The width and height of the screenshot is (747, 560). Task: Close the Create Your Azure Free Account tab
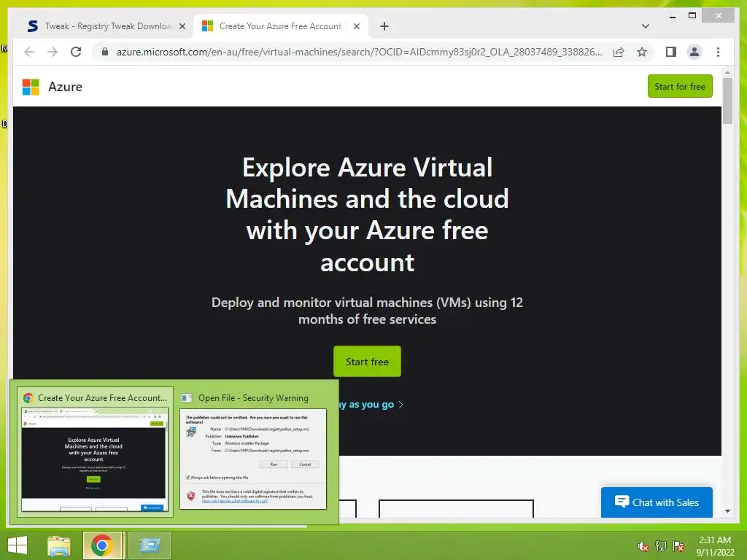356,26
